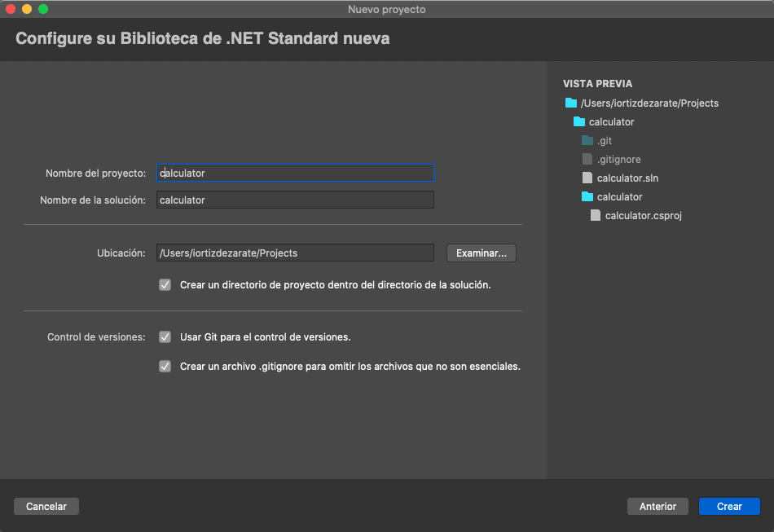Open the Examinar... folder browser
The height and width of the screenshot is (532, 774).
tap(482, 253)
